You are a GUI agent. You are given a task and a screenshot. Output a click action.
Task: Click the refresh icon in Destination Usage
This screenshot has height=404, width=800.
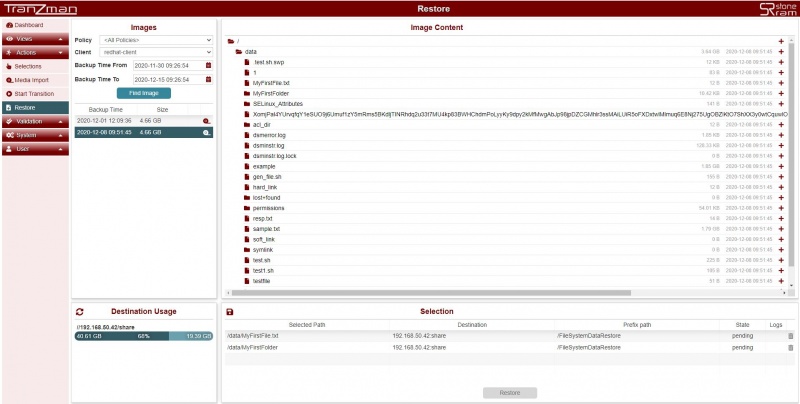80,312
